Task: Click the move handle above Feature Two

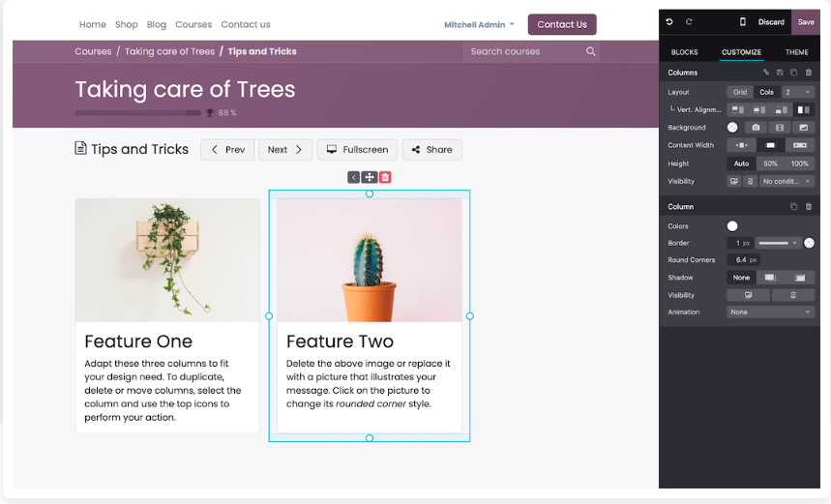Action: click(x=370, y=177)
